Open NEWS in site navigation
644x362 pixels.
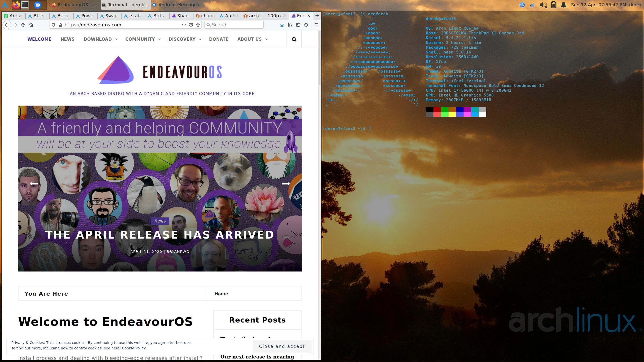pyautogui.click(x=67, y=39)
